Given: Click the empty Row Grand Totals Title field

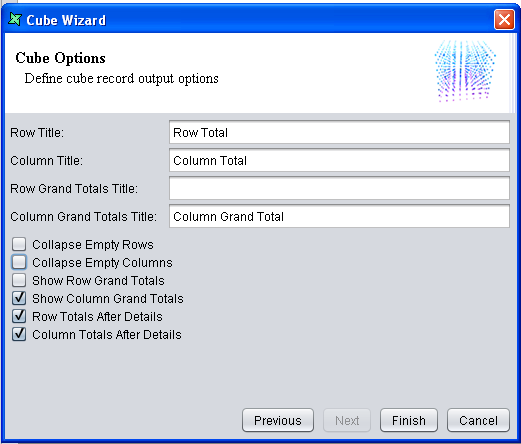Looking at the screenshot, I should click(339, 188).
